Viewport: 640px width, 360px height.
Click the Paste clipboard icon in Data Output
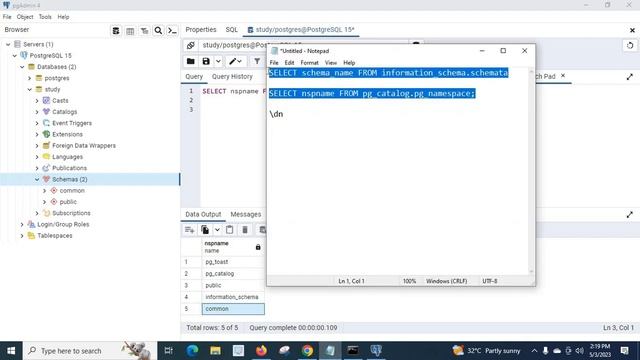229,230
